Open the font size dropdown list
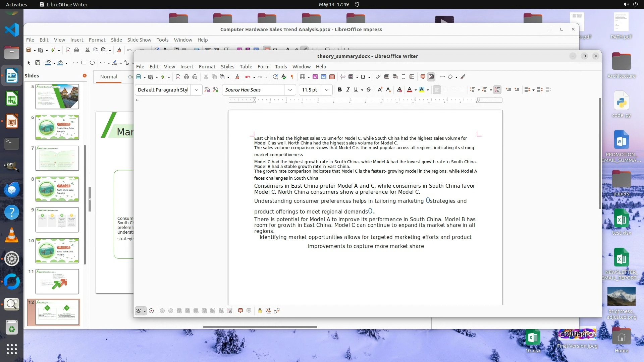Screen dimensions: 644x362 pos(326,90)
